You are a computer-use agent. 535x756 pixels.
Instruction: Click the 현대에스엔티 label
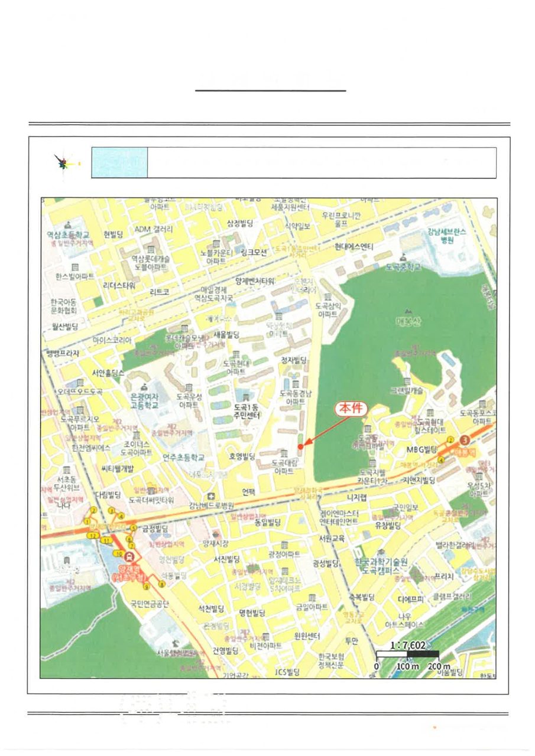click(x=354, y=246)
